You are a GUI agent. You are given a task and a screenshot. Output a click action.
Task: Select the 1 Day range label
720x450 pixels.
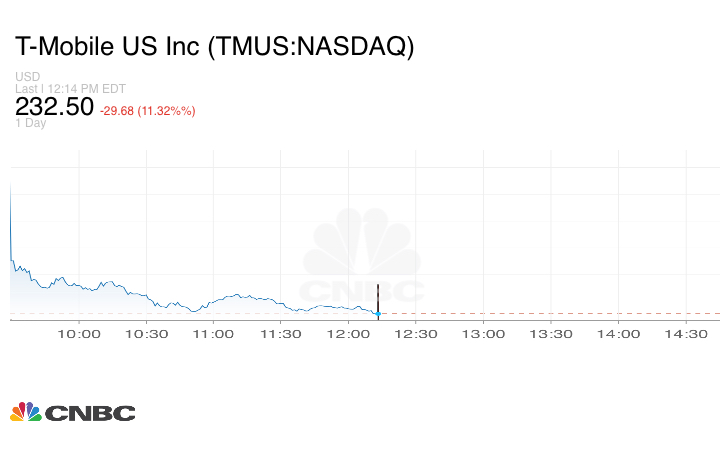click(30, 123)
